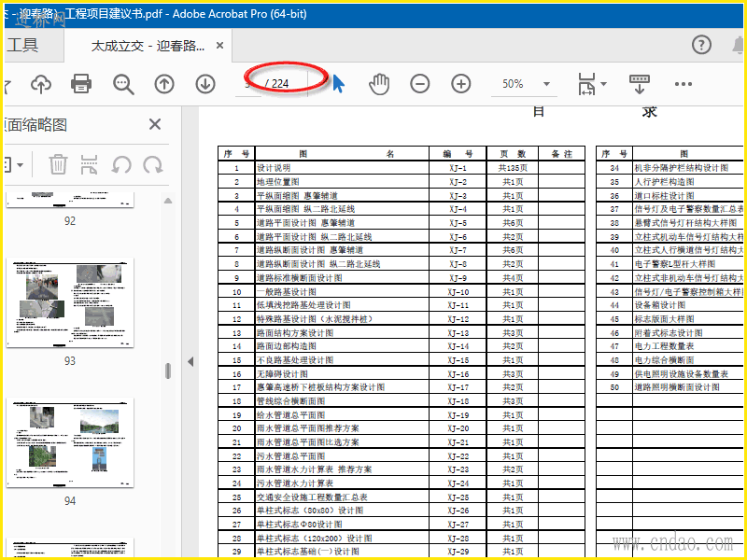
Task: Zoom out with the minus button
Action: pyautogui.click(x=420, y=84)
